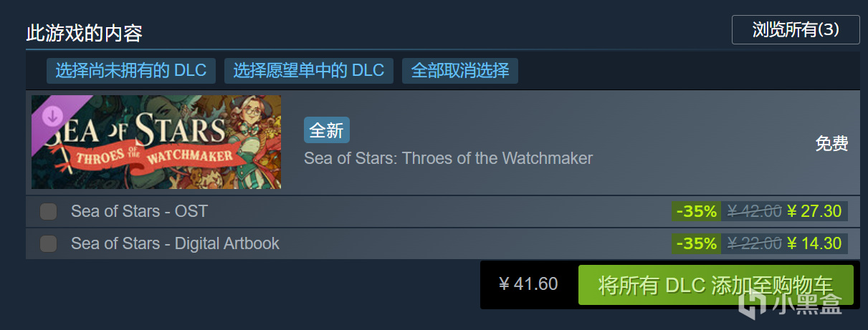Click the 此游戏的内容 section heading
Viewport: 868px width, 330px height.
pos(84,33)
